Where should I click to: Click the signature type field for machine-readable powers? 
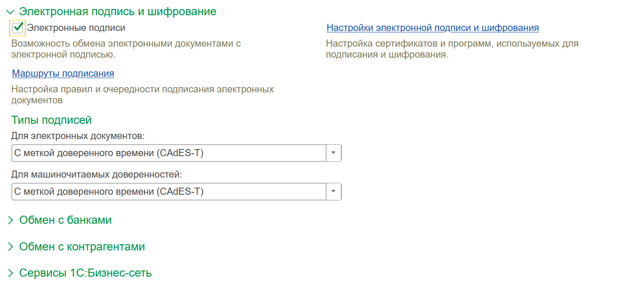(168, 191)
